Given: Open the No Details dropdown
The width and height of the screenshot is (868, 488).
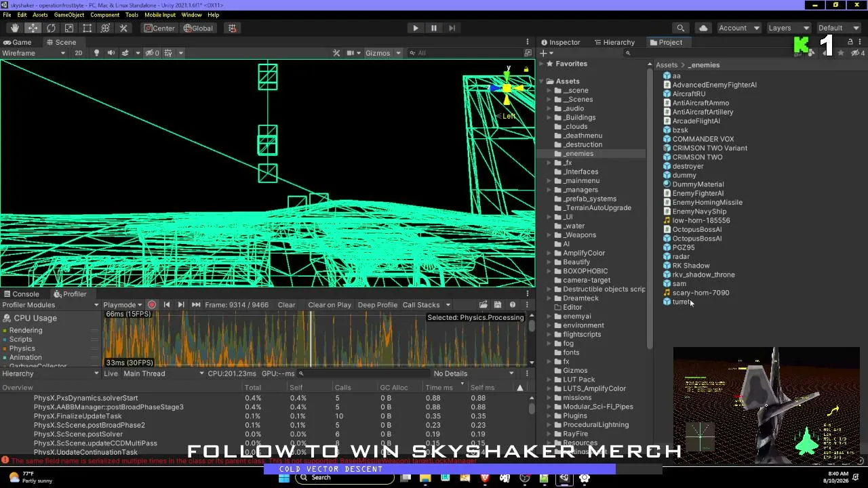Looking at the screenshot, I should tap(474, 373).
